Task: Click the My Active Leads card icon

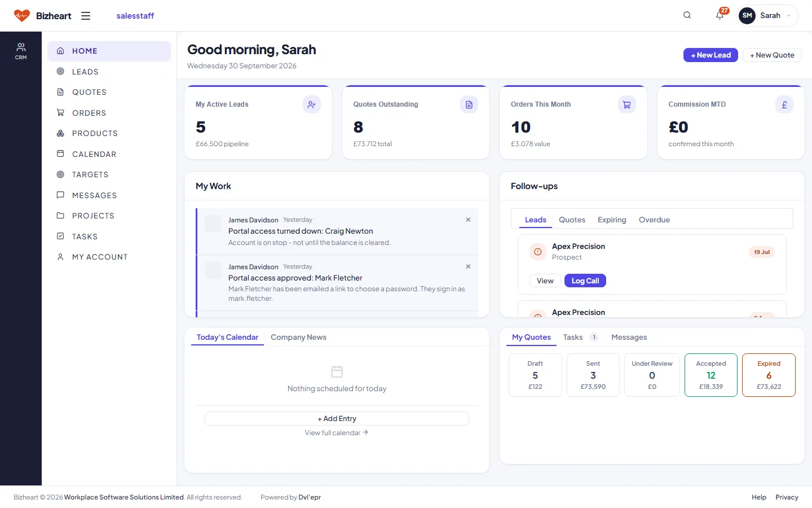Action: click(x=312, y=104)
